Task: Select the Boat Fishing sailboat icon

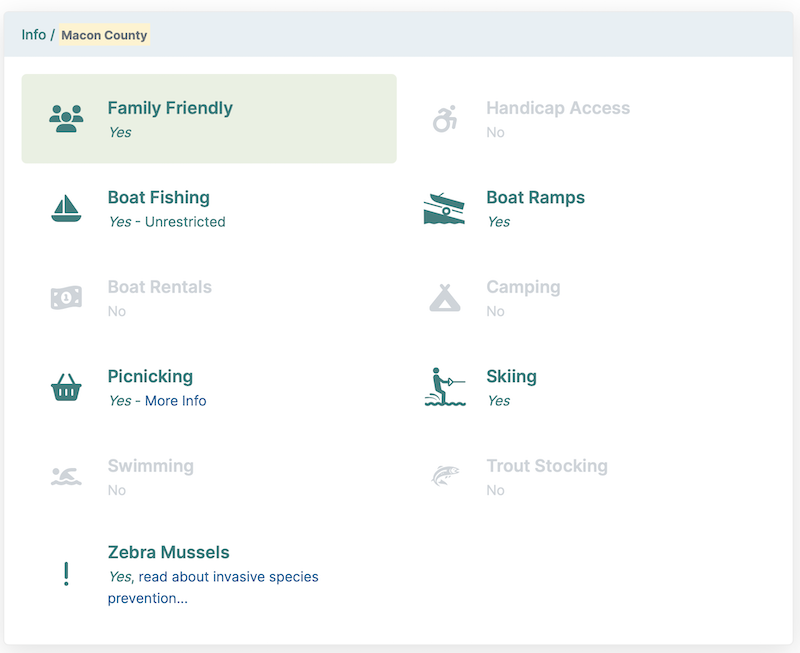Action: 66,206
